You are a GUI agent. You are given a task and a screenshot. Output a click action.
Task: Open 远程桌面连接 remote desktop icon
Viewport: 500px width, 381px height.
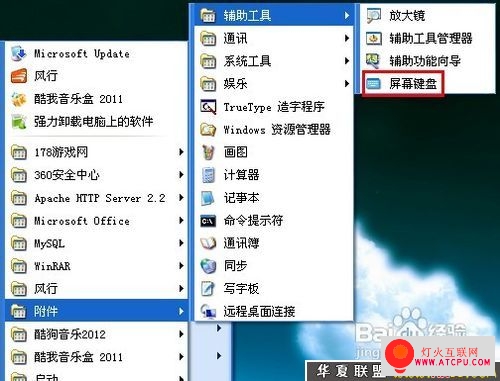pyautogui.click(x=208, y=311)
